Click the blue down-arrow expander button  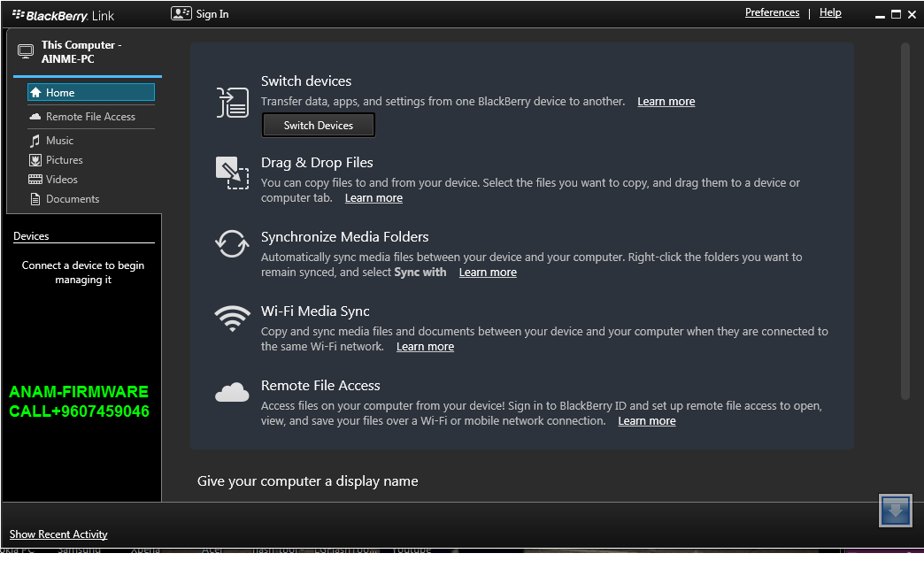point(896,511)
